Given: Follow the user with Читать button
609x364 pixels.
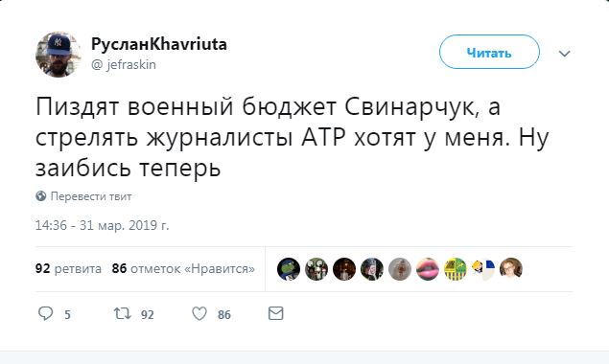Looking at the screenshot, I should coord(489,52).
